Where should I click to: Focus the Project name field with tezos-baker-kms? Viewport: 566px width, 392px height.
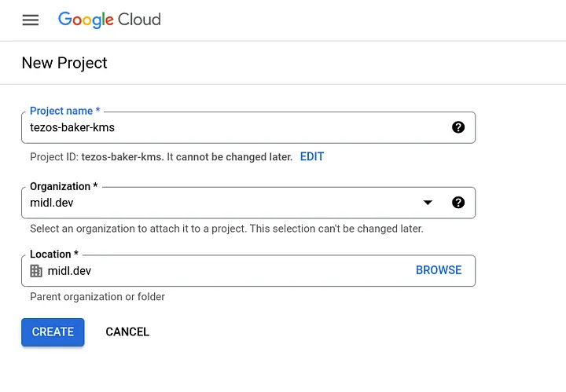tap(236, 127)
